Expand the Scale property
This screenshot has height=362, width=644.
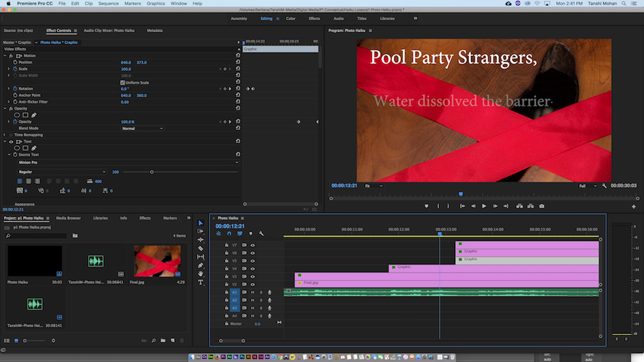pyautogui.click(x=9, y=69)
